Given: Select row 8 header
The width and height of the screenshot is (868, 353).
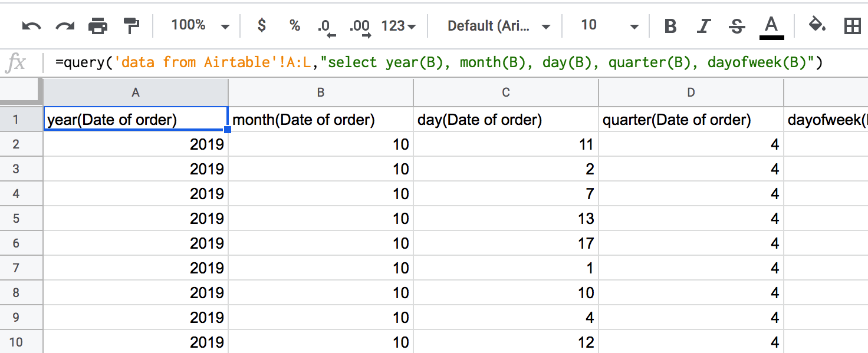Looking at the screenshot, I should pyautogui.click(x=21, y=293).
